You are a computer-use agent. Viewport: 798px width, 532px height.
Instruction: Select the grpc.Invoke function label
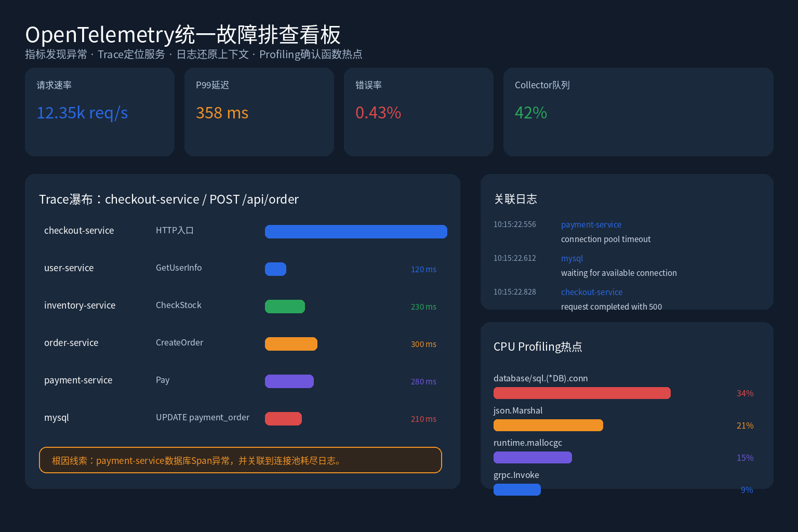pyautogui.click(x=516, y=475)
